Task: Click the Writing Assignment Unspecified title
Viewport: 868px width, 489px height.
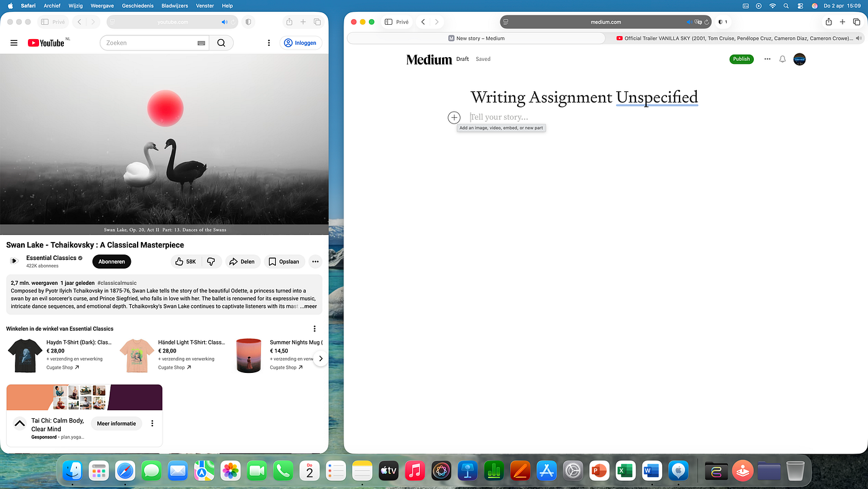Action: pos(584,97)
